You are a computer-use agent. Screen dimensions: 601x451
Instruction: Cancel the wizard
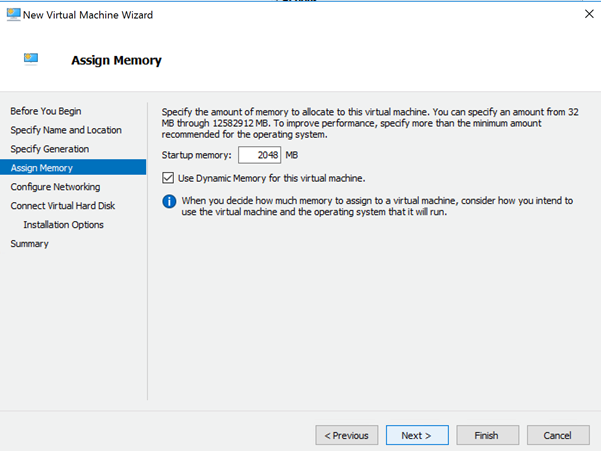point(558,435)
